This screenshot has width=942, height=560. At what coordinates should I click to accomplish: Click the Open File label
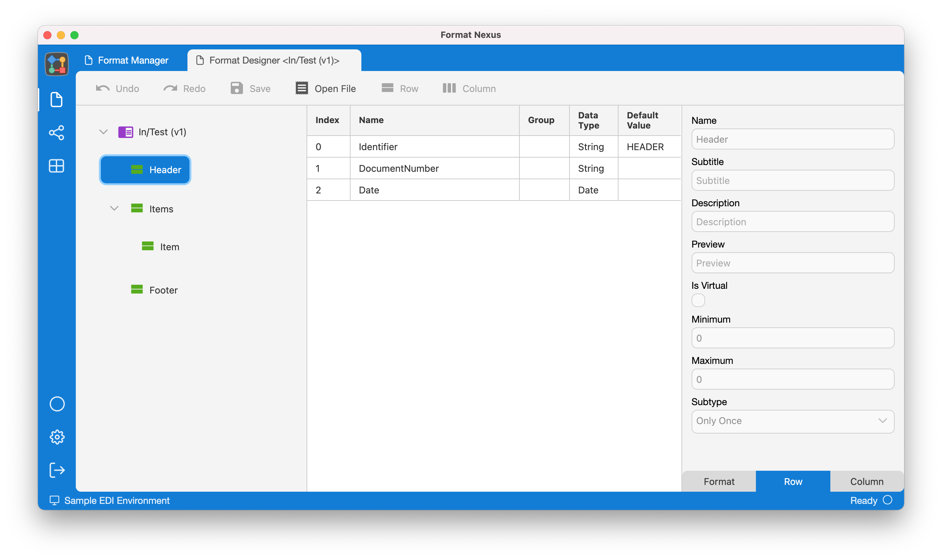tap(335, 89)
